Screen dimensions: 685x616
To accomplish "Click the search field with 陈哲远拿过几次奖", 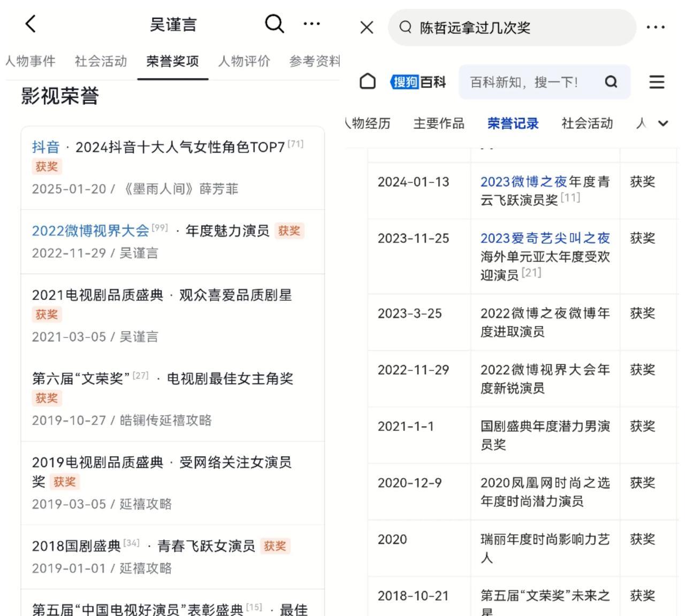I will pos(512,27).
